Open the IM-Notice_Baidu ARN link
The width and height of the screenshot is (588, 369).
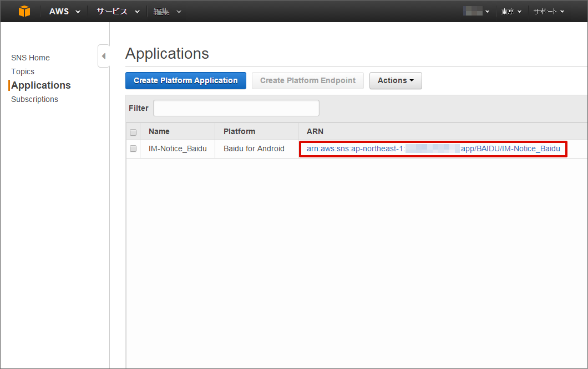433,148
